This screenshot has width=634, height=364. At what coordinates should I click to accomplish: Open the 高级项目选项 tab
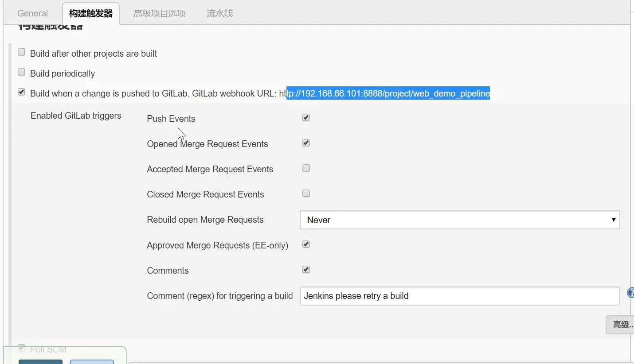pyautogui.click(x=160, y=13)
